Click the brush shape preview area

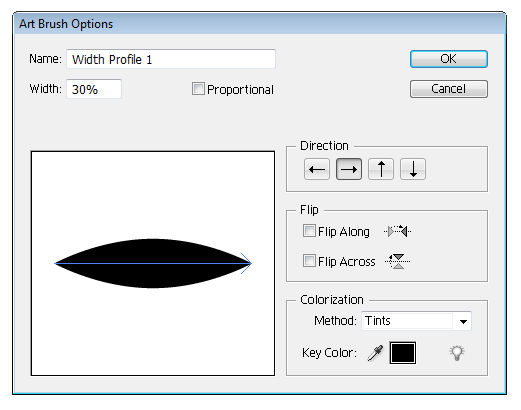pos(153,263)
